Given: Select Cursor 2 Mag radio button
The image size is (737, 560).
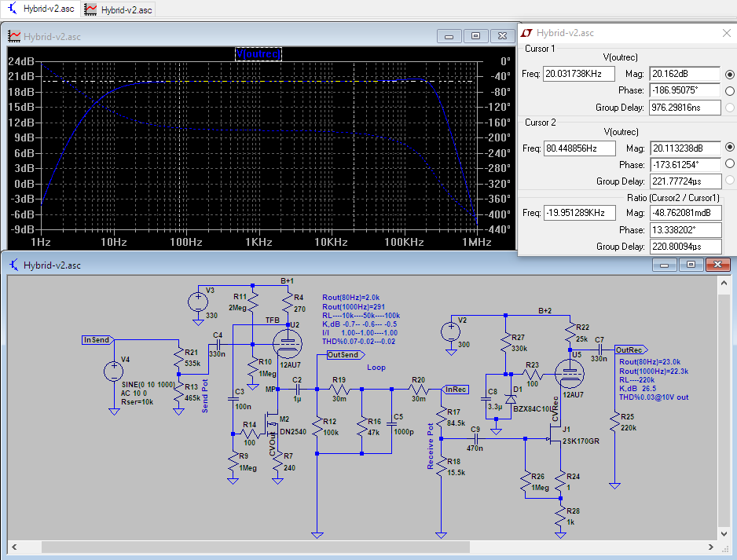Looking at the screenshot, I should (x=730, y=148).
